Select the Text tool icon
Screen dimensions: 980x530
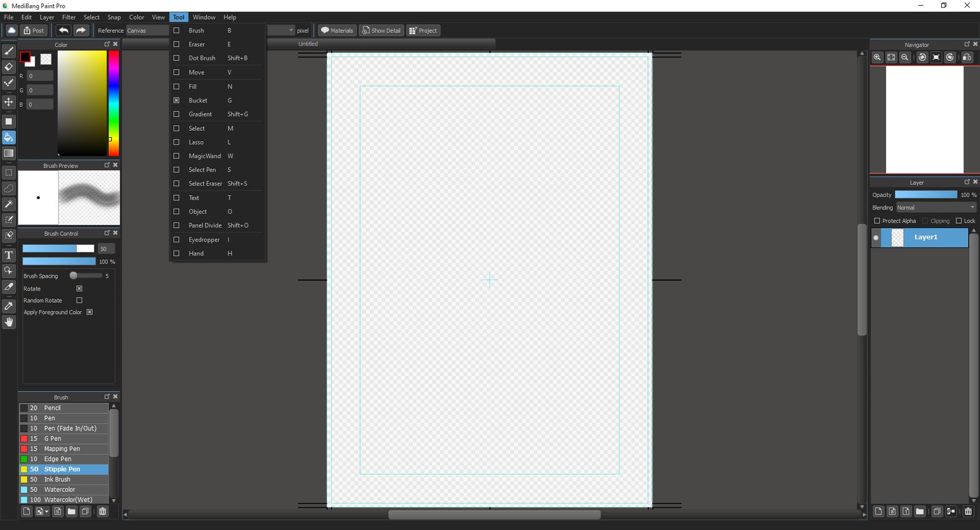pos(9,255)
